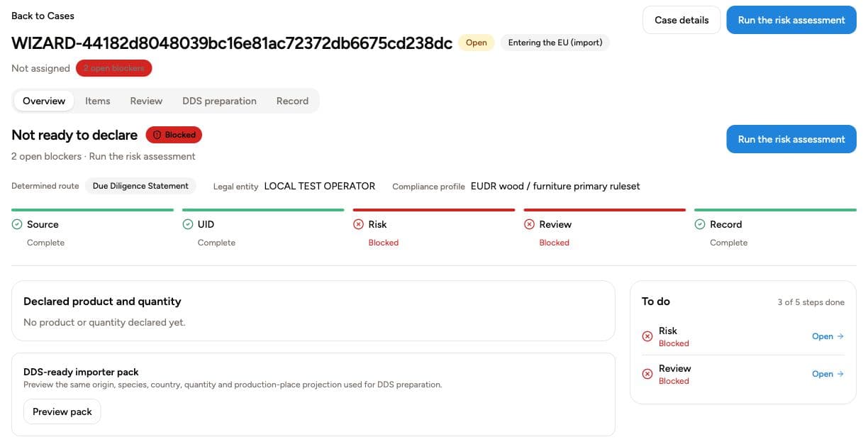Click the green check icon beside Record
The width and height of the screenshot is (868, 442).
click(700, 224)
